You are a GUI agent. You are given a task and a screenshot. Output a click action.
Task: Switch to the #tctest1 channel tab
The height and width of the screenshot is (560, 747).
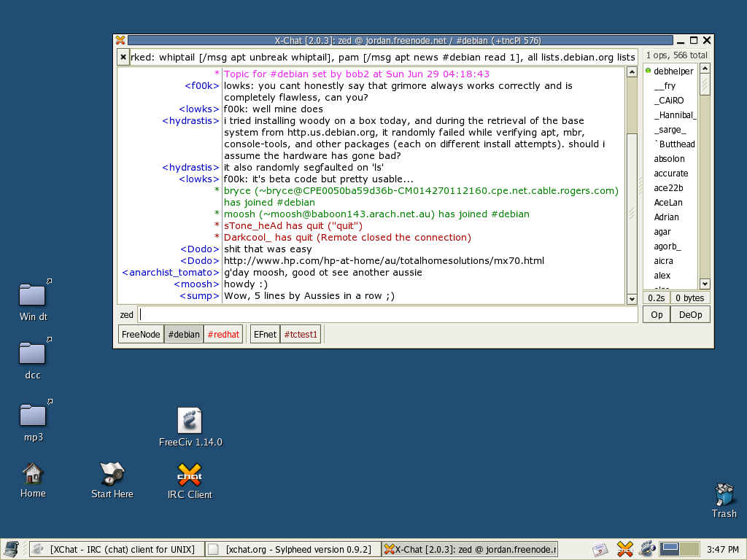[301, 335]
